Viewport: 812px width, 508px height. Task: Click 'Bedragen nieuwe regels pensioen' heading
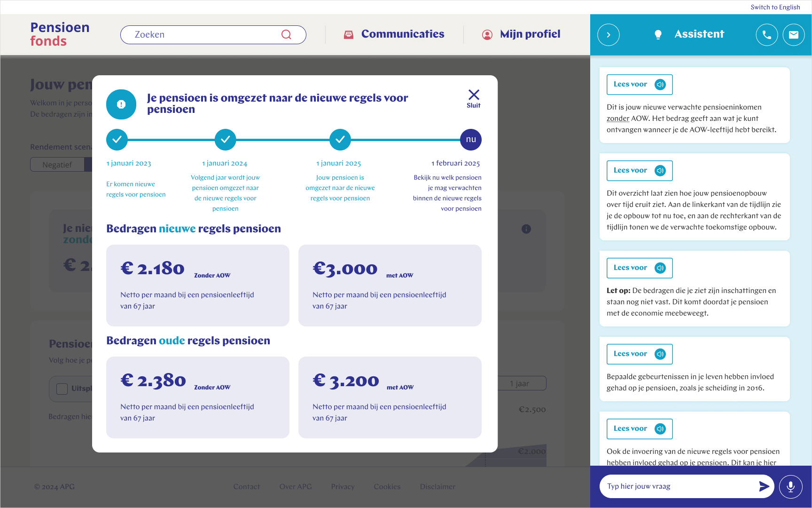point(194,229)
